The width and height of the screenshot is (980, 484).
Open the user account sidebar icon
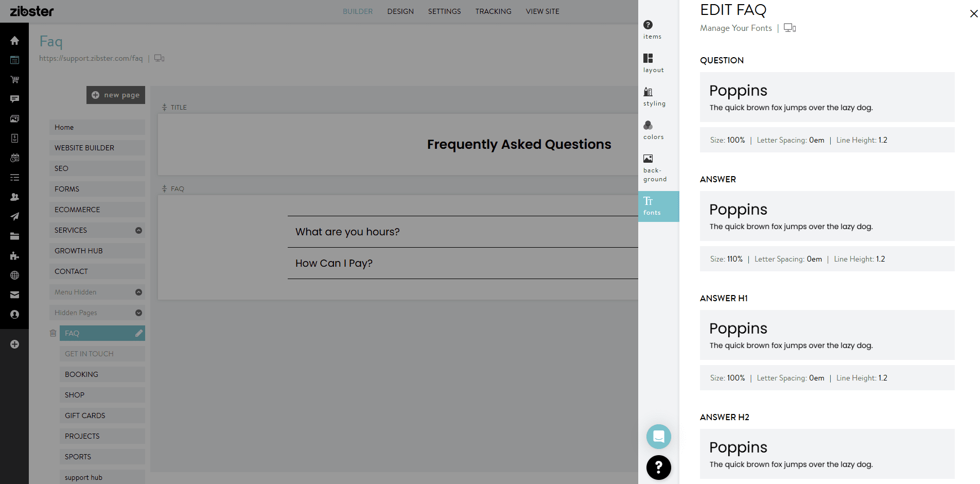pos(14,315)
